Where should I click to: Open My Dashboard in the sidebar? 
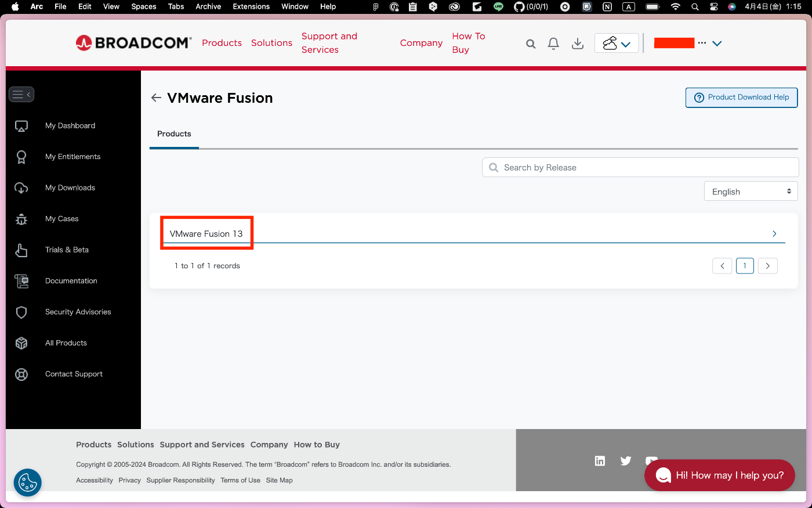[x=70, y=126]
